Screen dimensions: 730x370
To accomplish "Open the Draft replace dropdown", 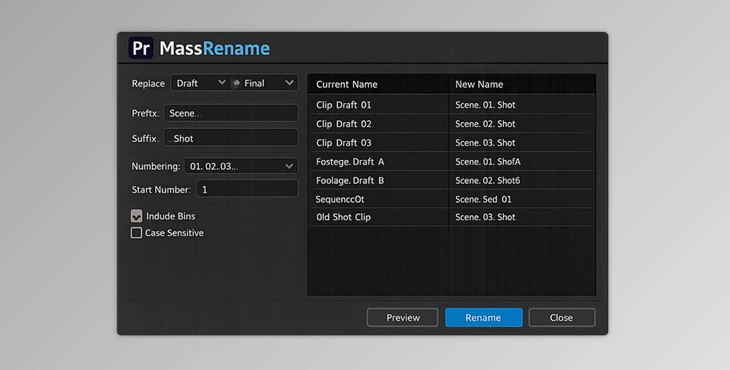I will [200, 83].
